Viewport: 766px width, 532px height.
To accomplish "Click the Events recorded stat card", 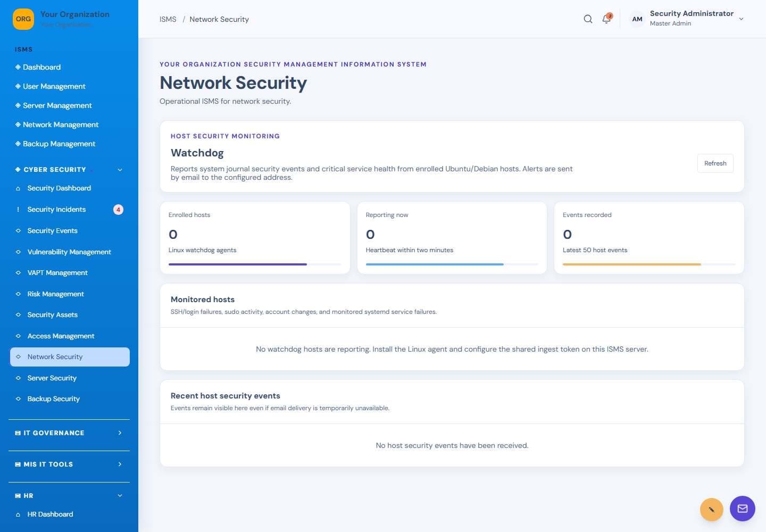I will click(649, 238).
